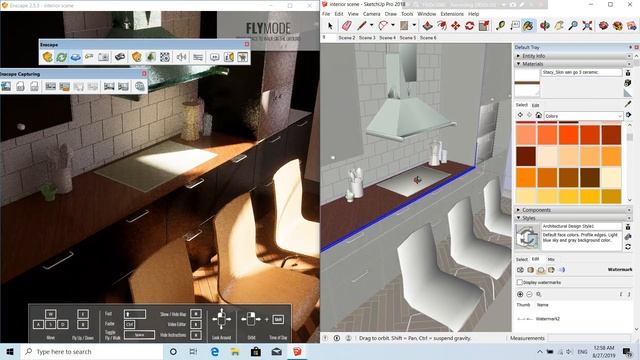Click Create Material icon in Materials panel

tap(628, 83)
